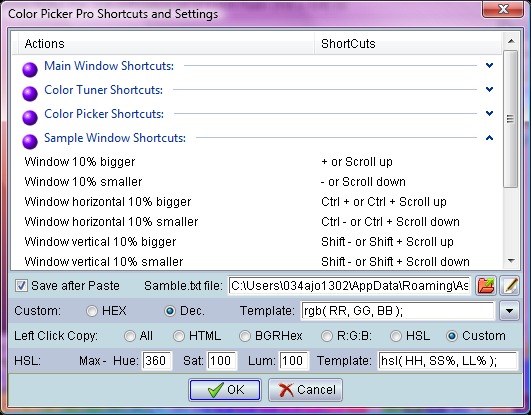
Task: Select the Window vertical 10% smaller row
Action: pos(257,261)
